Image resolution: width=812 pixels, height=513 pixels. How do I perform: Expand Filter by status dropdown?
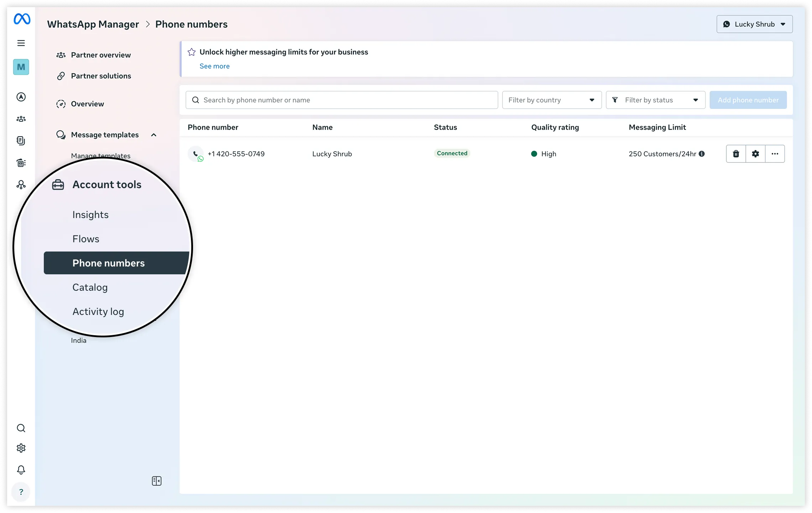655,100
